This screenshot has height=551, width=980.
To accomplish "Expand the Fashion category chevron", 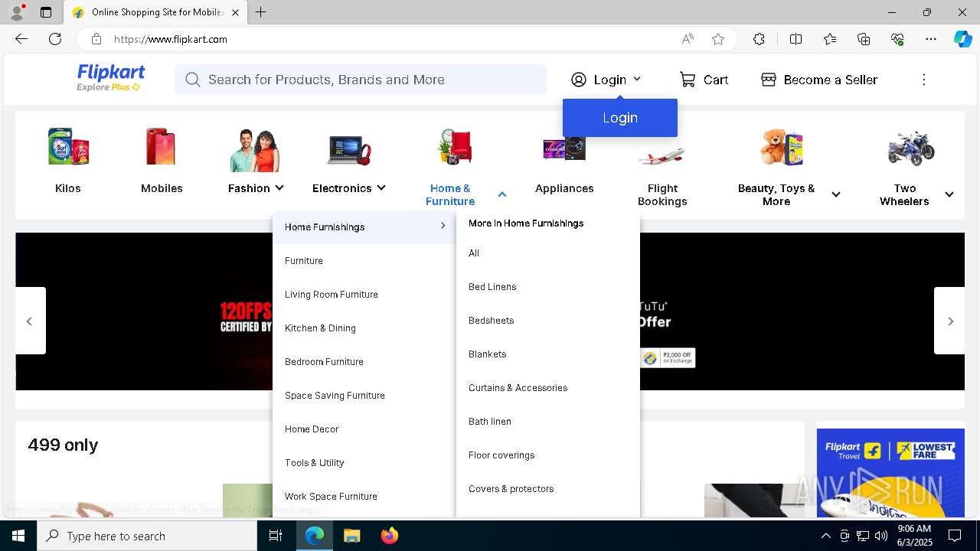I will 279,187.
